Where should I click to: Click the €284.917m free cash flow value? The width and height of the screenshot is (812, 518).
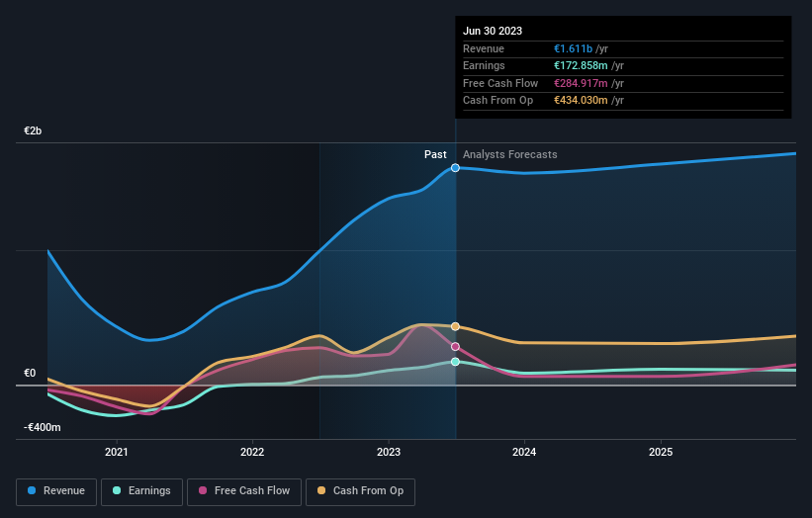tap(581, 83)
